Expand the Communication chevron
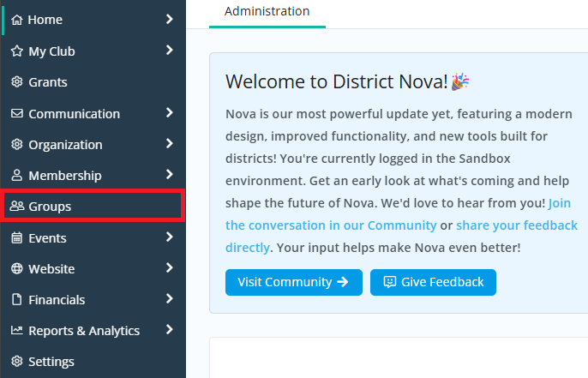 (170, 112)
